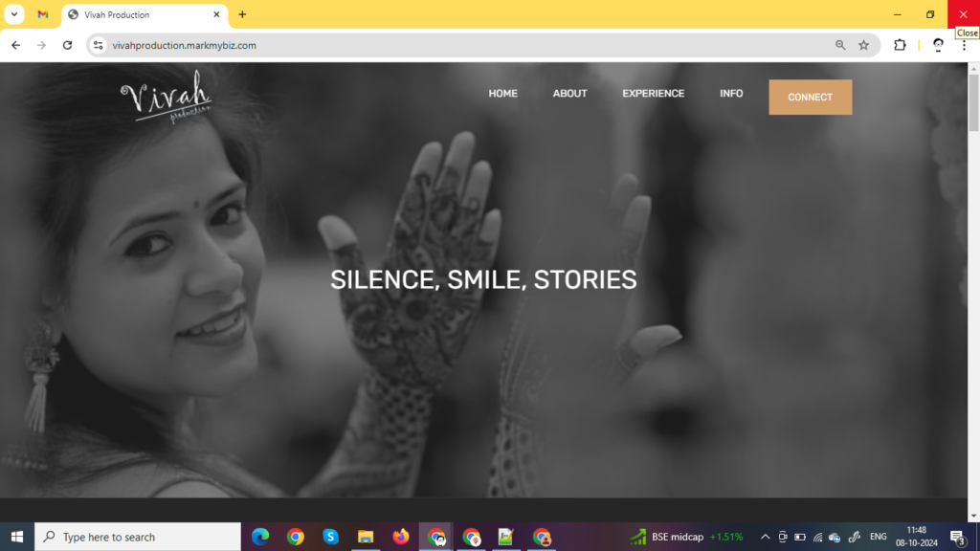Click the zoom magnifier icon in address bar
The width and height of the screenshot is (980, 551).
pyautogui.click(x=839, y=45)
